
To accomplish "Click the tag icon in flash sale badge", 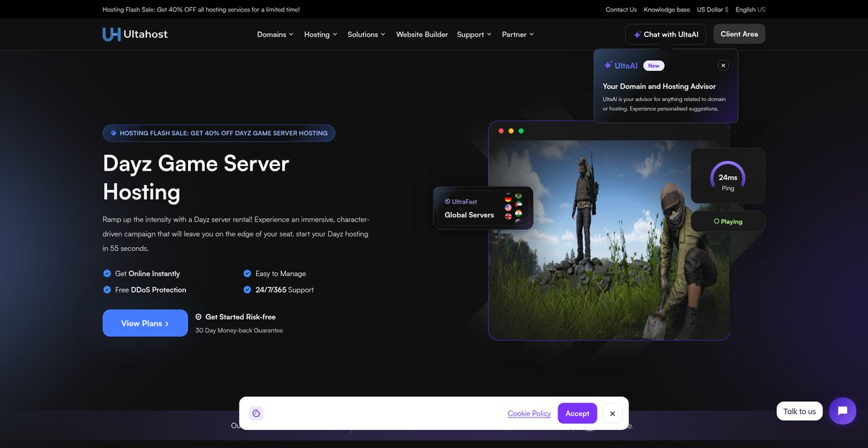I will click(x=114, y=133).
